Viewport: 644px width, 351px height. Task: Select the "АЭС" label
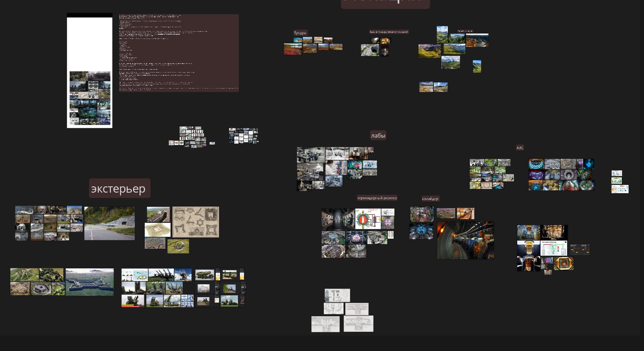520,147
